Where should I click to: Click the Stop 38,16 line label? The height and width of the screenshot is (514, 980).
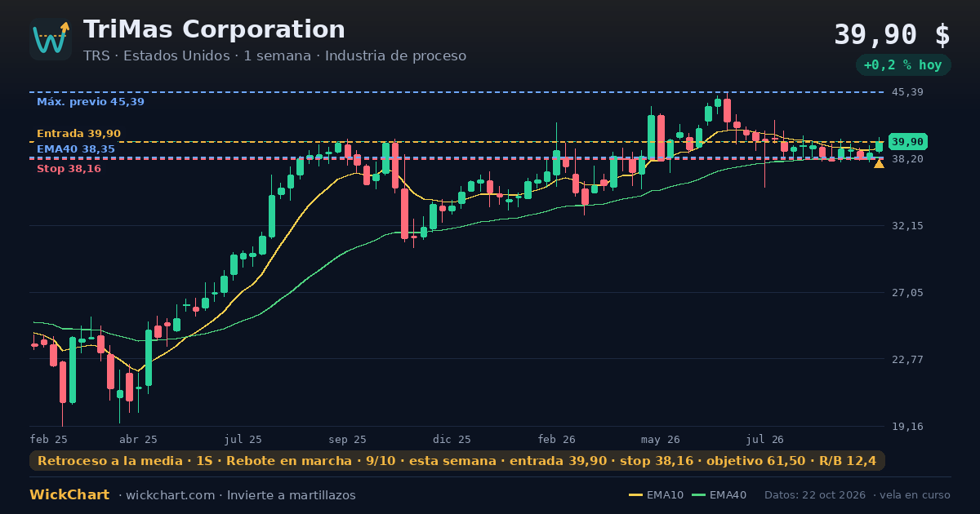pos(69,169)
